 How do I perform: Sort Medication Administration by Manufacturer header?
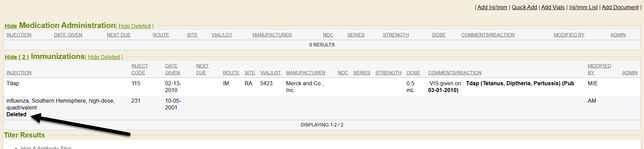point(272,35)
